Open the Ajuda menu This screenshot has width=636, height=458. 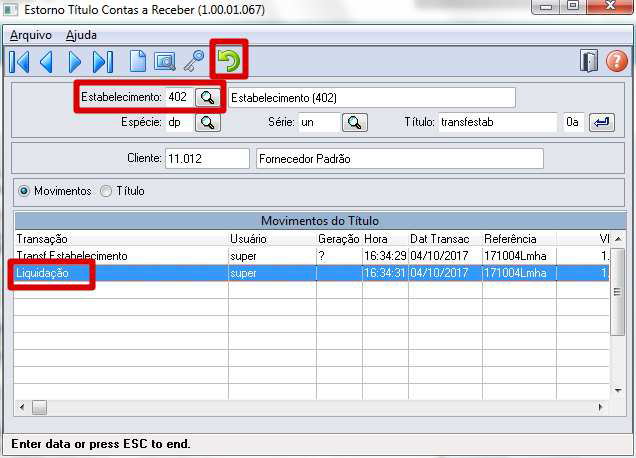pos(81,35)
